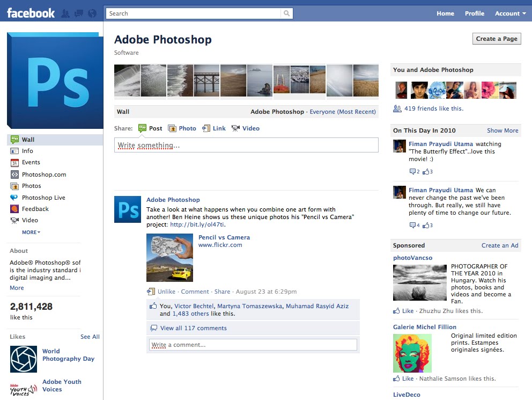
Task: Click Adobe Youth Voices logo
Action: (x=24, y=390)
